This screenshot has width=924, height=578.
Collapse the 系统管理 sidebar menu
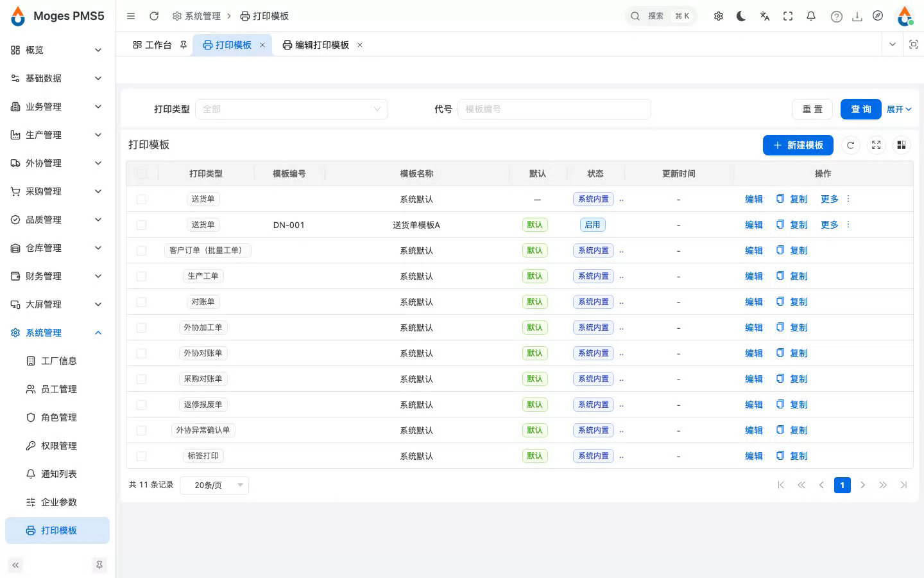57,333
